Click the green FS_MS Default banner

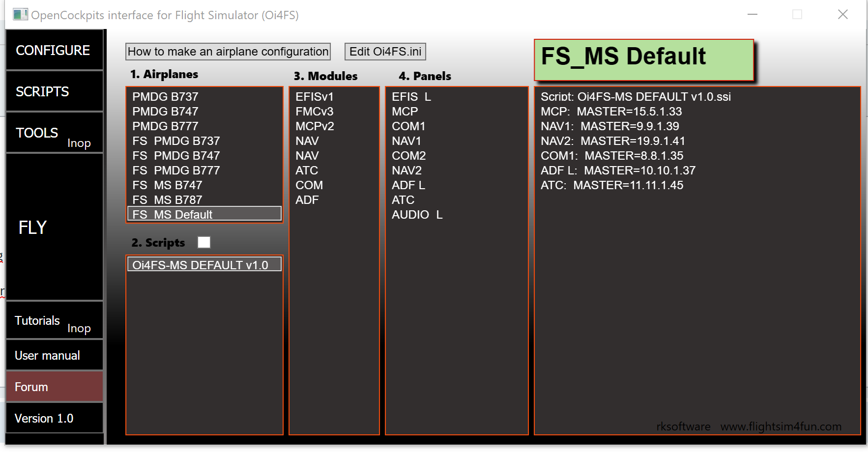(x=643, y=60)
